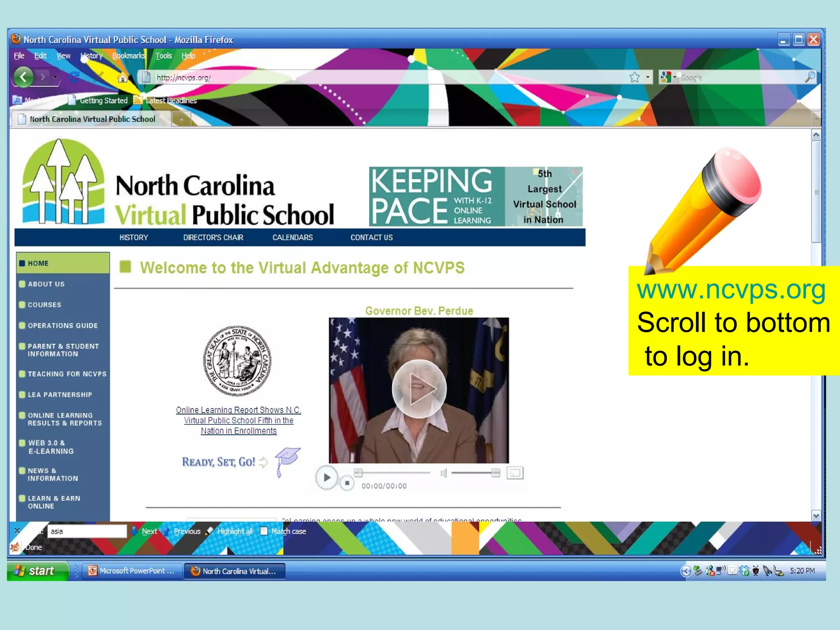The width and height of the screenshot is (840, 630).
Task: Toggle Highlight all in the find bar
Action: (229, 531)
